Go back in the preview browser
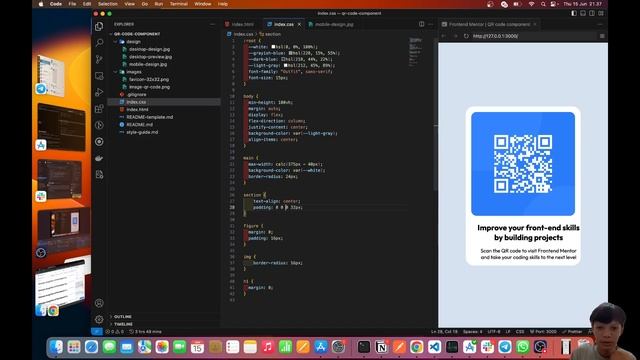Image resolution: width=640 pixels, height=360 pixels. tap(444, 36)
